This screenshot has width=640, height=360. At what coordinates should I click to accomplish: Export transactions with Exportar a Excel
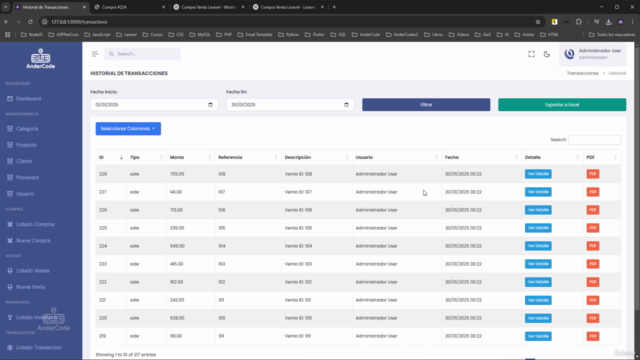[x=562, y=104]
